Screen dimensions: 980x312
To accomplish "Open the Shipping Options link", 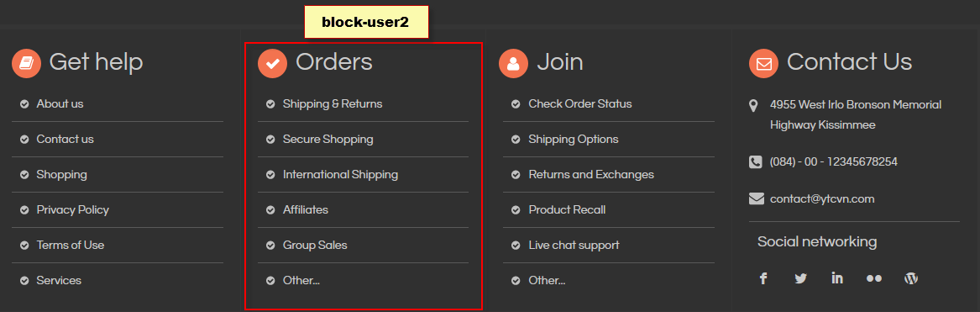I will (x=574, y=139).
